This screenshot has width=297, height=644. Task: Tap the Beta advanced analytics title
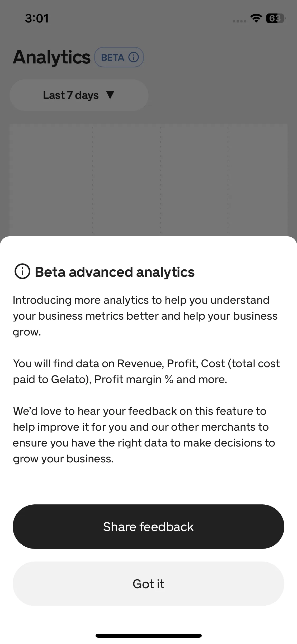click(115, 272)
